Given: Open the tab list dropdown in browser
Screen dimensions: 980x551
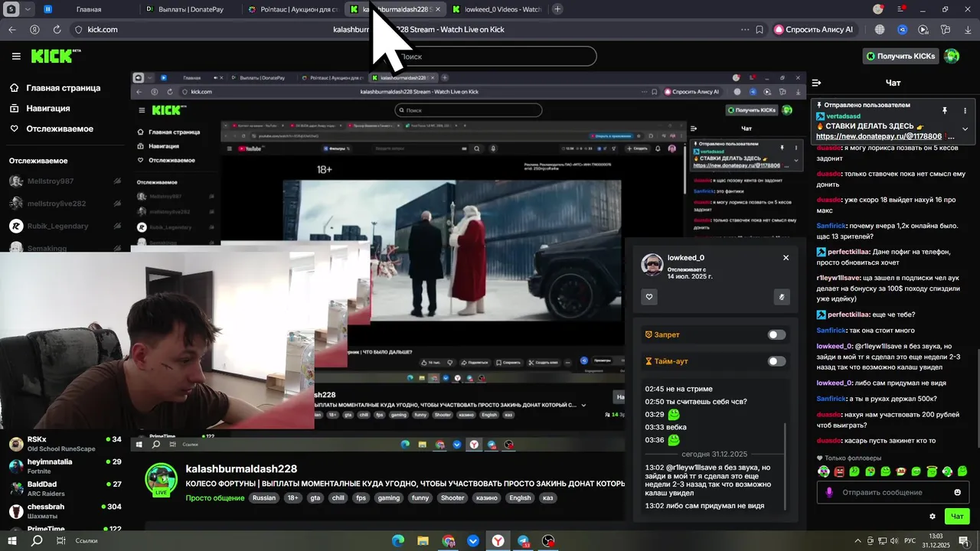Looking at the screenshot, I should click(x=28, y=9).
